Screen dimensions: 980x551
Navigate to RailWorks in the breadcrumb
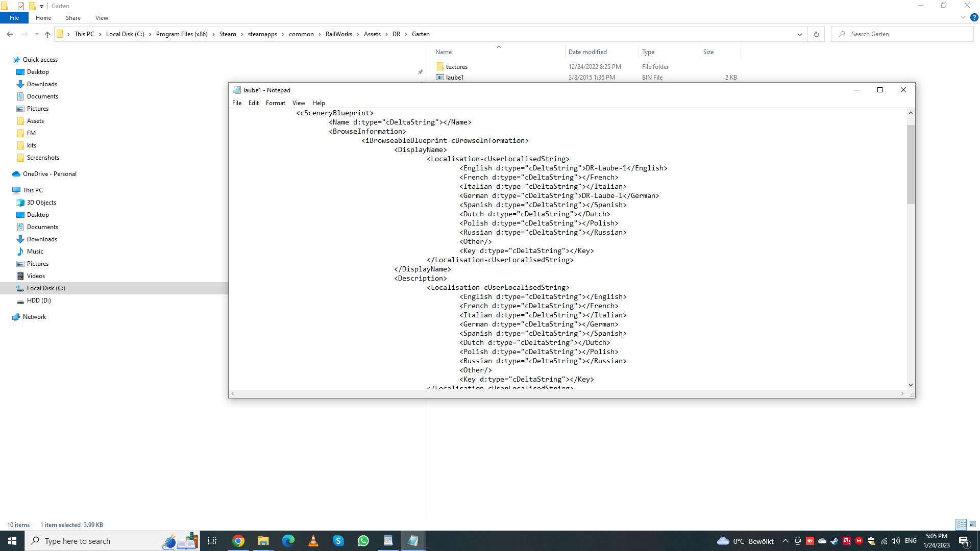pos(338,34)
